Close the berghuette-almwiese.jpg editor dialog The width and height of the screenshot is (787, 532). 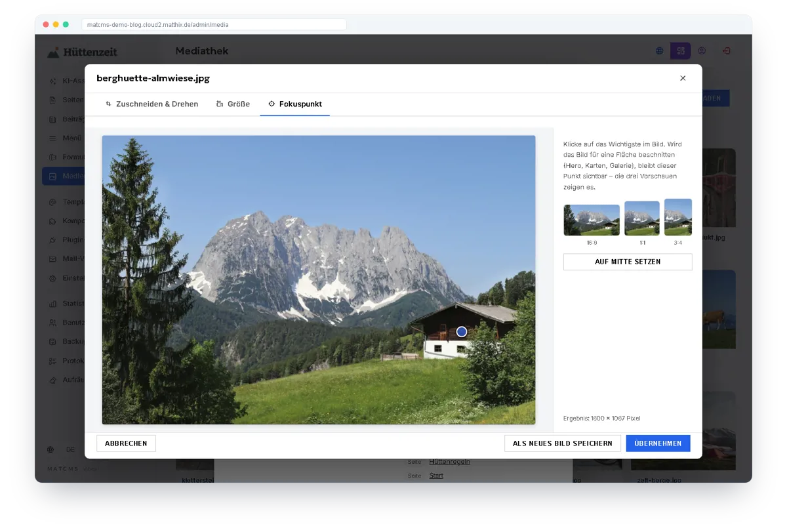pyautogui.click(x=683, y=78)
